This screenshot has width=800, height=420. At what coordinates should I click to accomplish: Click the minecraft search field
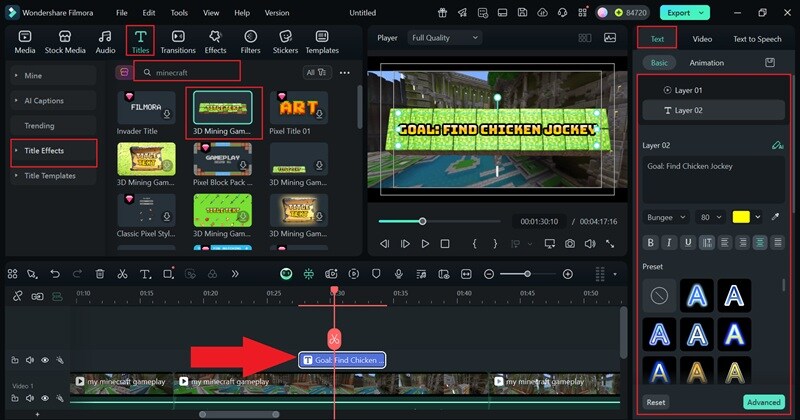click(187, 72)
